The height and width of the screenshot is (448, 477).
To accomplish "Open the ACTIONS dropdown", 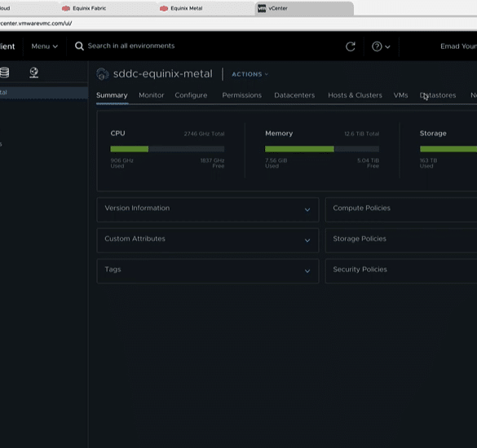I will pos(250,74).
